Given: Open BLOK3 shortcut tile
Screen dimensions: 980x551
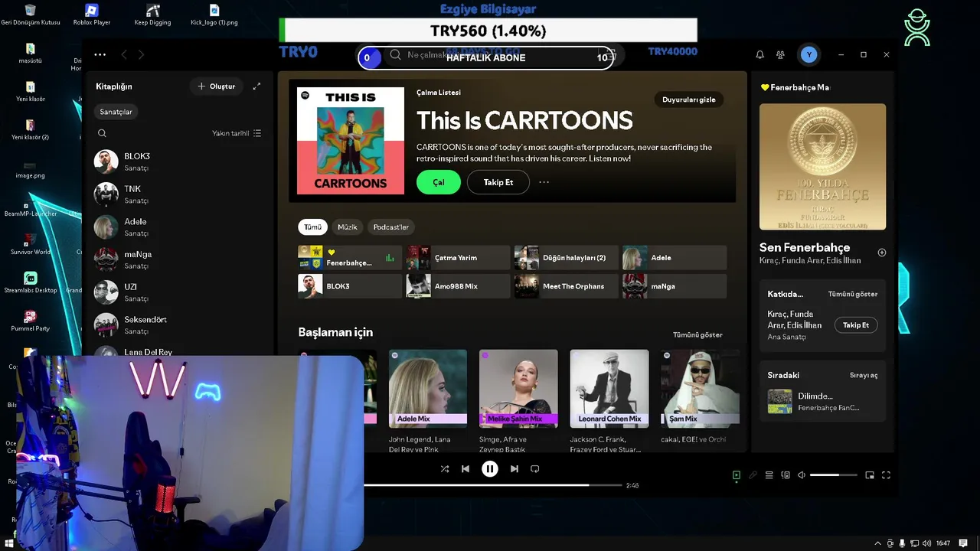Looking at the screenshot, I should [x=350, y=286].
